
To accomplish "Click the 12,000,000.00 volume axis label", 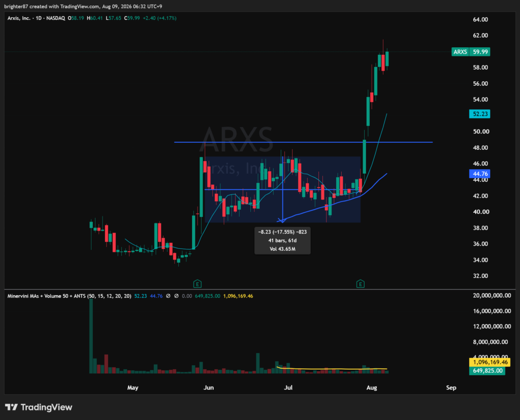I will 492,327.
